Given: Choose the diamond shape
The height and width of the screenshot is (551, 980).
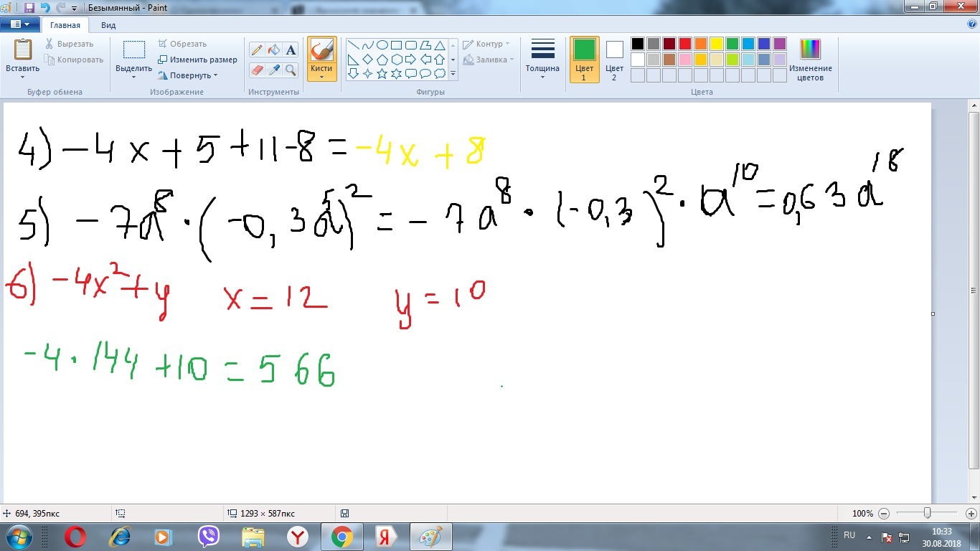Looking at the screenshot, I should pos(367,59).
